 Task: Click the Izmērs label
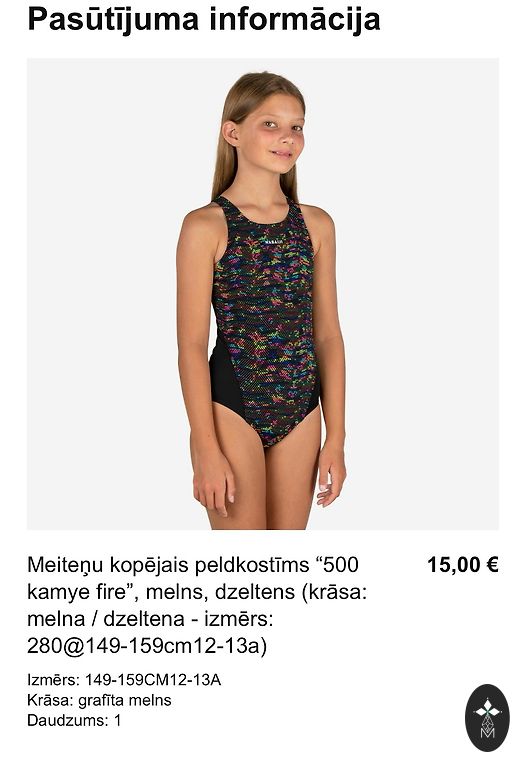click(53, 680)
